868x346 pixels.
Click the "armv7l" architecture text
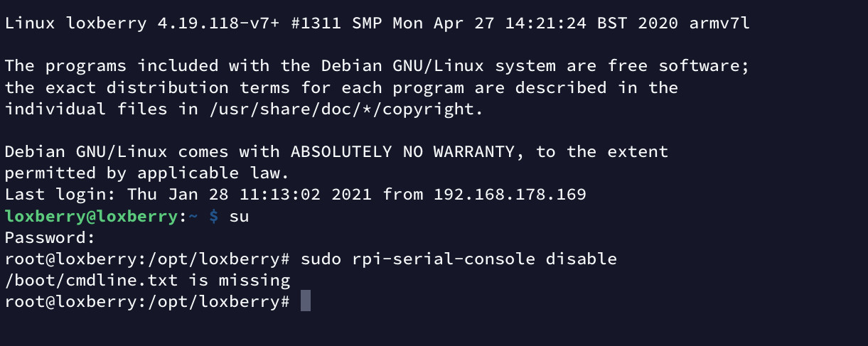click(719, 23)
